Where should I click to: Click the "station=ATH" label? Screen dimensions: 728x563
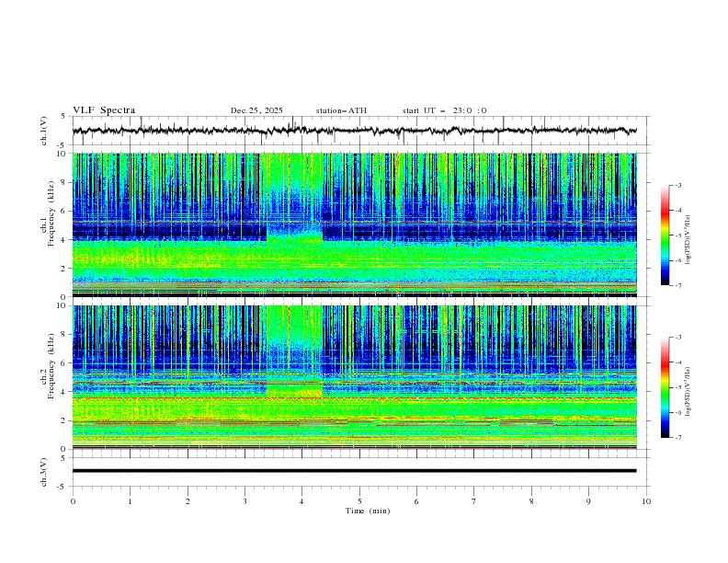pyautogui.click(x=341, y=110)
